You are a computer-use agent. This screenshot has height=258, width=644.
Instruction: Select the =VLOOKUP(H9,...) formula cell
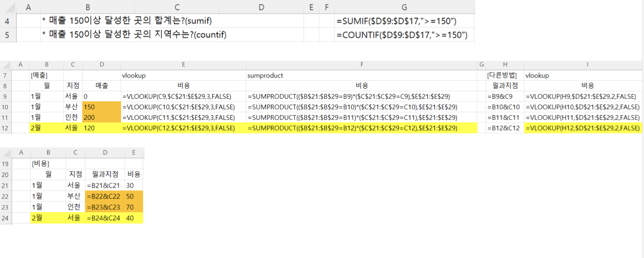pyautogui.click(x=583, y=96)
